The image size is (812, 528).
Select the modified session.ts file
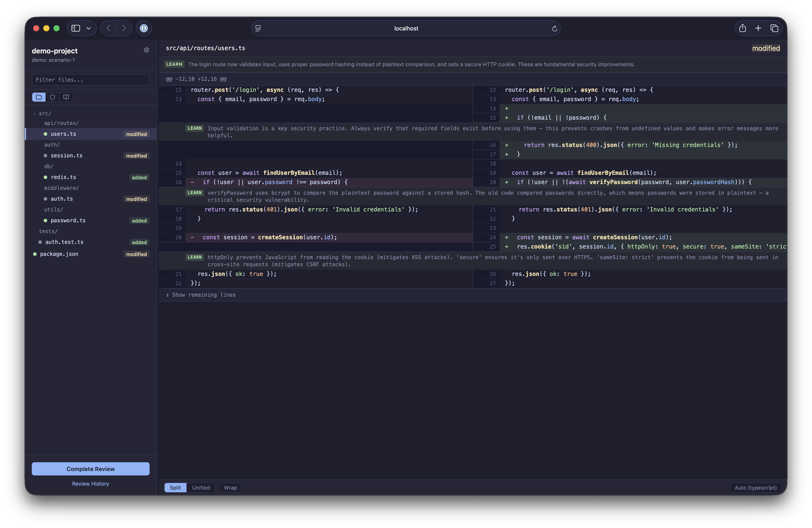67,155
